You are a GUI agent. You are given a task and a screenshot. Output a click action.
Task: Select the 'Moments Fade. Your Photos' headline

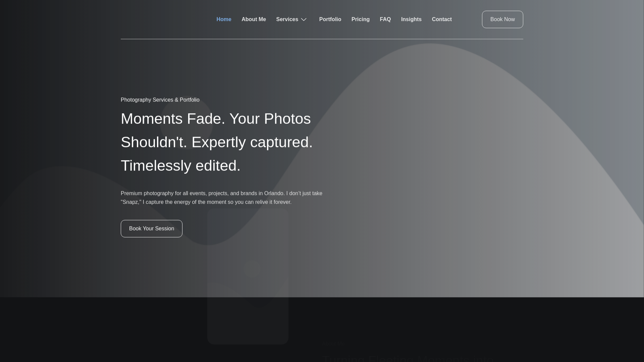click(x=217, y=142)
